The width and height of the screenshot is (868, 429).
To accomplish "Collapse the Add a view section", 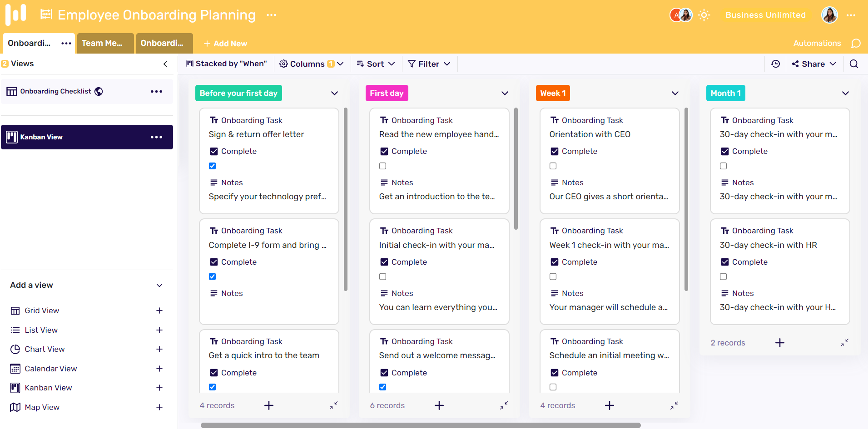I will coord(159,285).
